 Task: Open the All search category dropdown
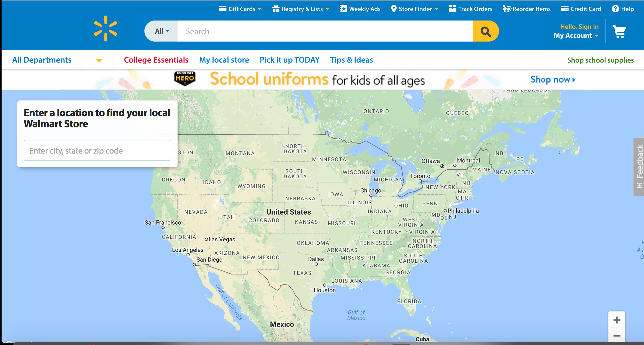[161, 31]
